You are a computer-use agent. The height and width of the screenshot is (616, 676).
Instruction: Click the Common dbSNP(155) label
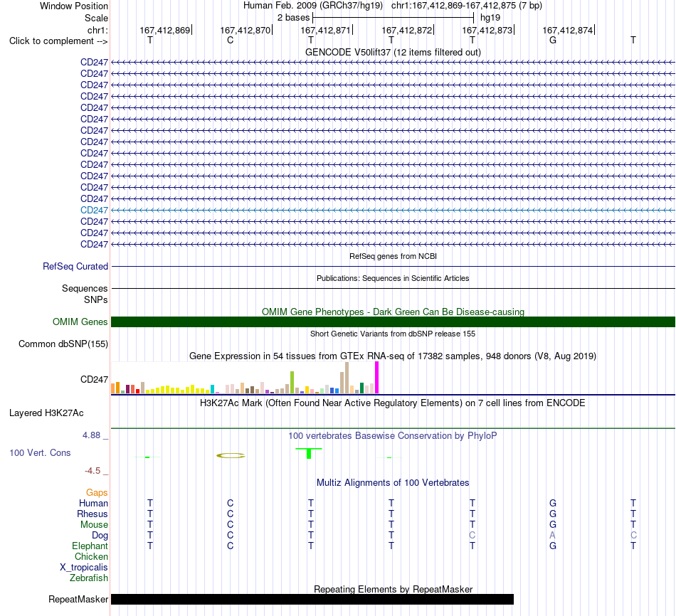tap(63, 344)
